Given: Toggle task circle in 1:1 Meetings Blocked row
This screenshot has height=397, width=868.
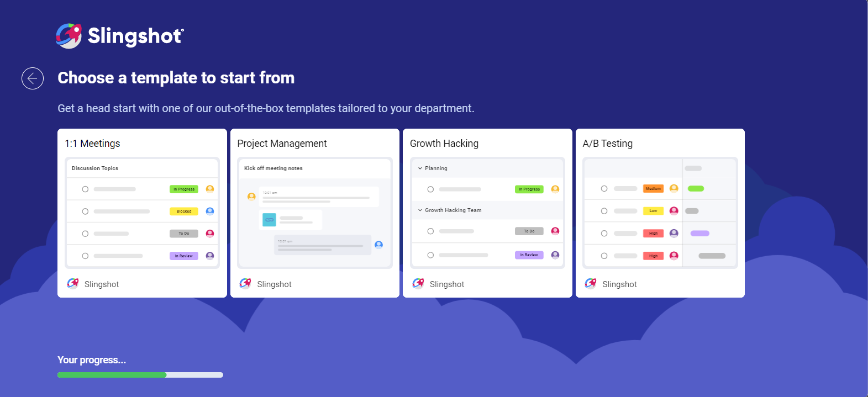Looking at the screenshot, I should coord(85,211).
